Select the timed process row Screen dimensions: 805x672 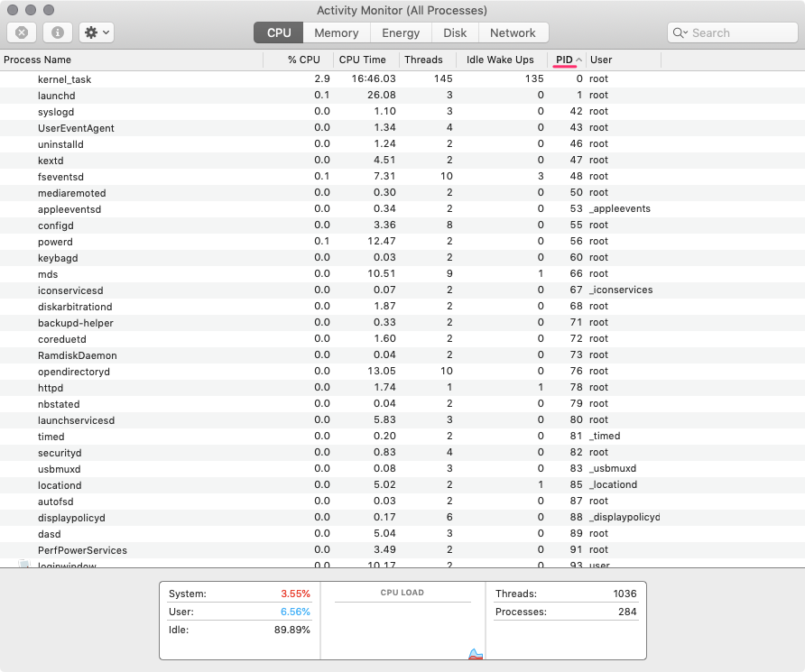click(x=402, y=437)
